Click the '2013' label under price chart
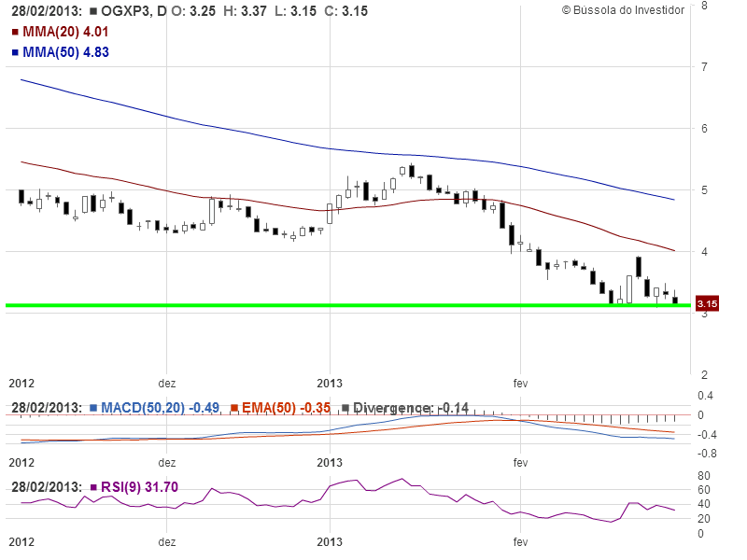This screenshot has height=560, width=747. (330, 384)
